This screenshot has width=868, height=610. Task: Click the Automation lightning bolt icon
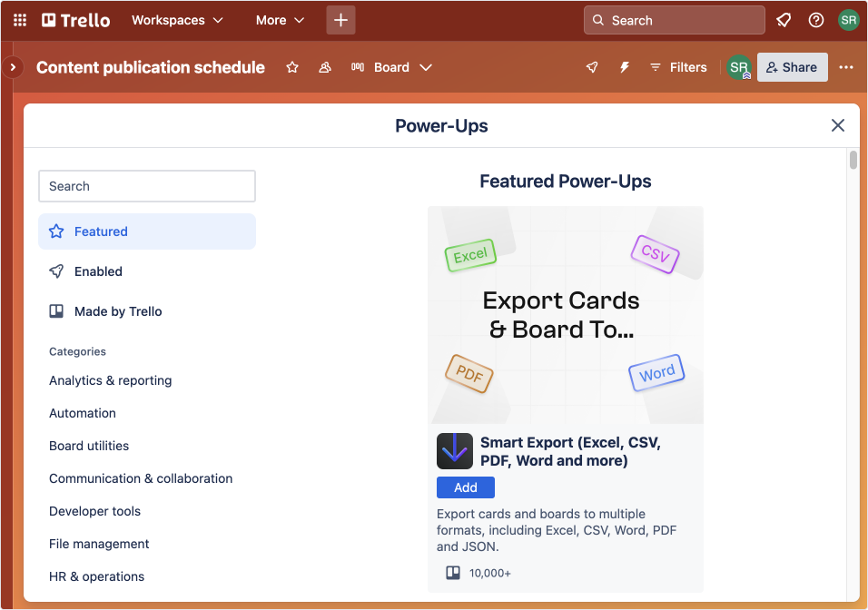[626, 67]
